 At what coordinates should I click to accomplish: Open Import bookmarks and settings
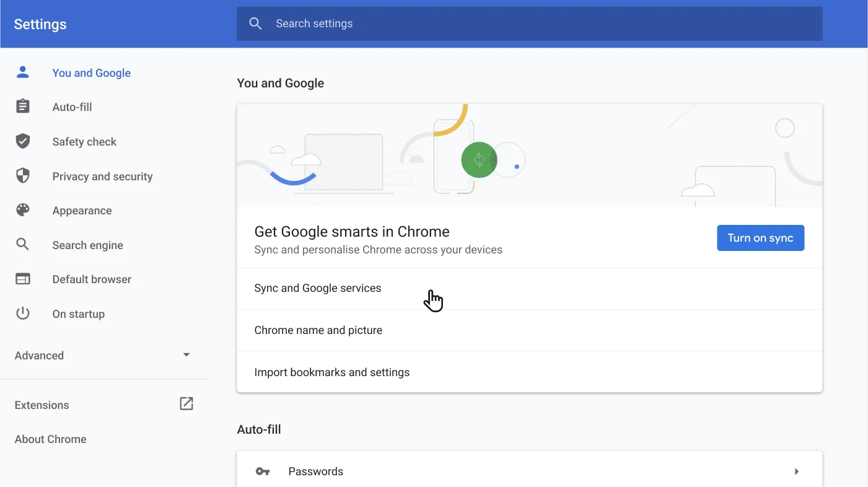(x=332, y=372)
